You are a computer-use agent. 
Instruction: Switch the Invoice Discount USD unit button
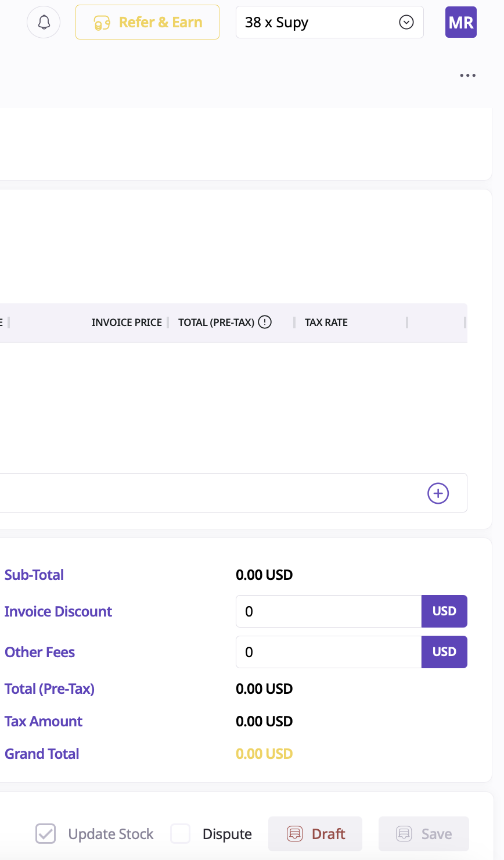coord(444,611)
